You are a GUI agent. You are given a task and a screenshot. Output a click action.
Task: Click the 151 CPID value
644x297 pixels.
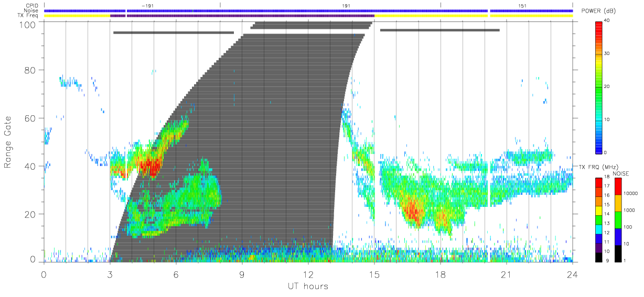point(522,6)
